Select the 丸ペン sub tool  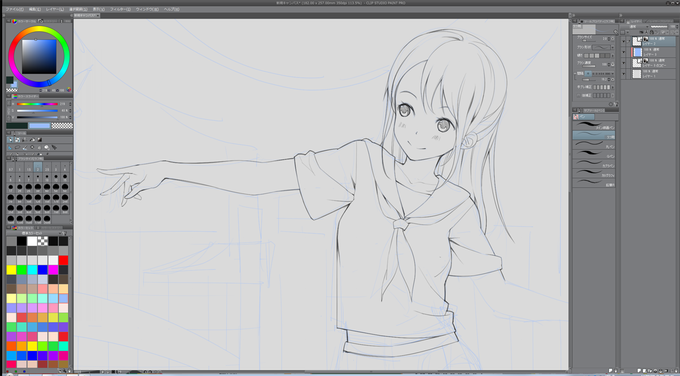click(x=594, y=145)
